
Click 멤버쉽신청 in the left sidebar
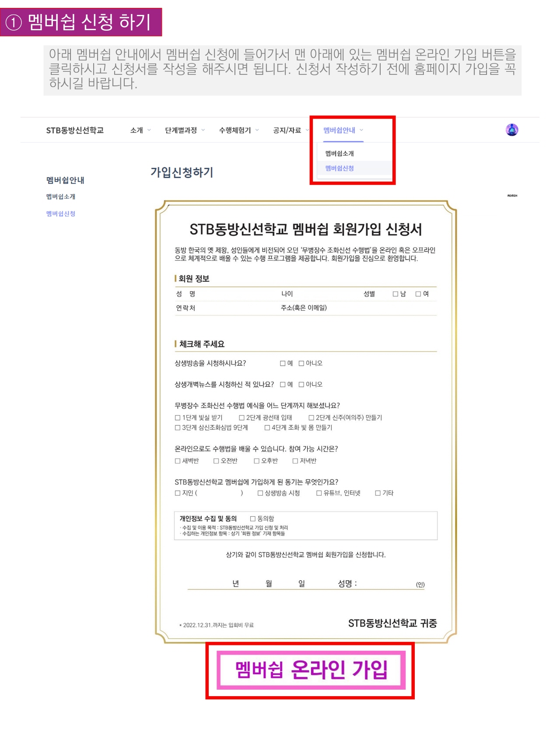[x=61, y=214]
